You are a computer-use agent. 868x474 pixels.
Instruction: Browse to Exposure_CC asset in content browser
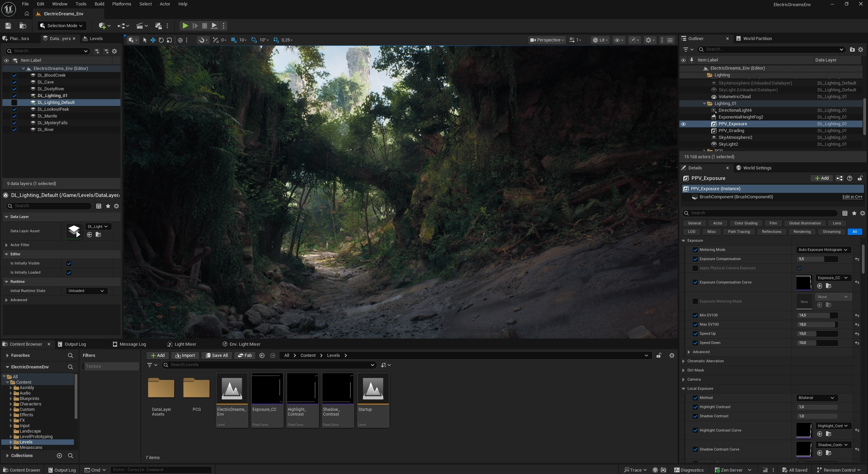[828, 286]
